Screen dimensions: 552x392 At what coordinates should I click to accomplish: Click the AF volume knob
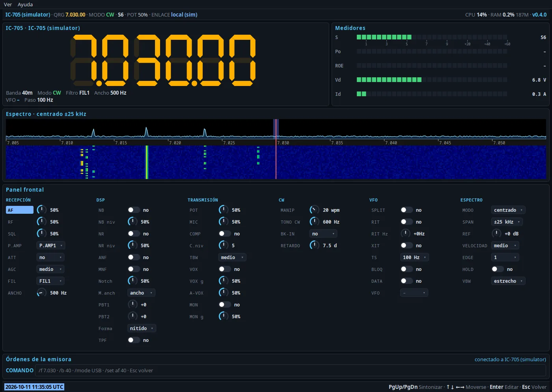pos(41,210)
